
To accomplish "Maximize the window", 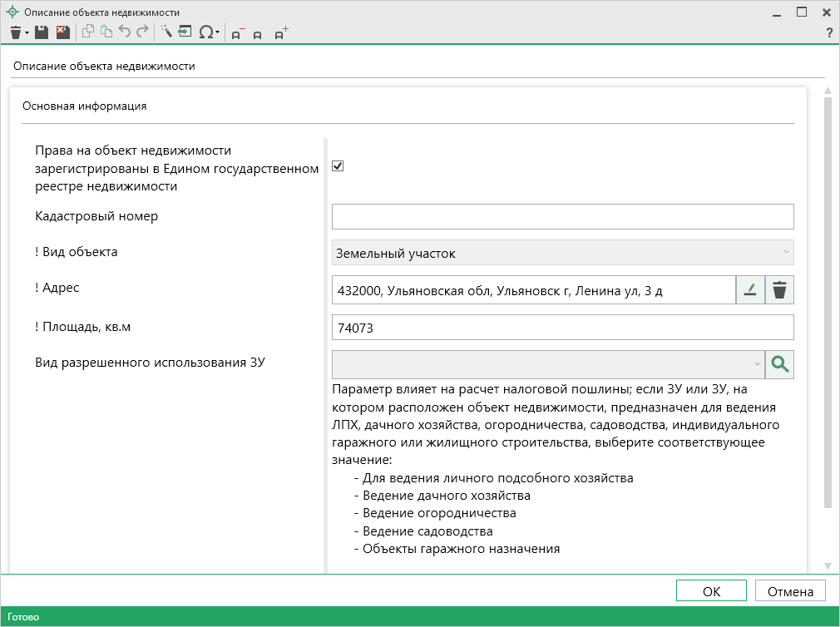I will [x=802, y=12].
